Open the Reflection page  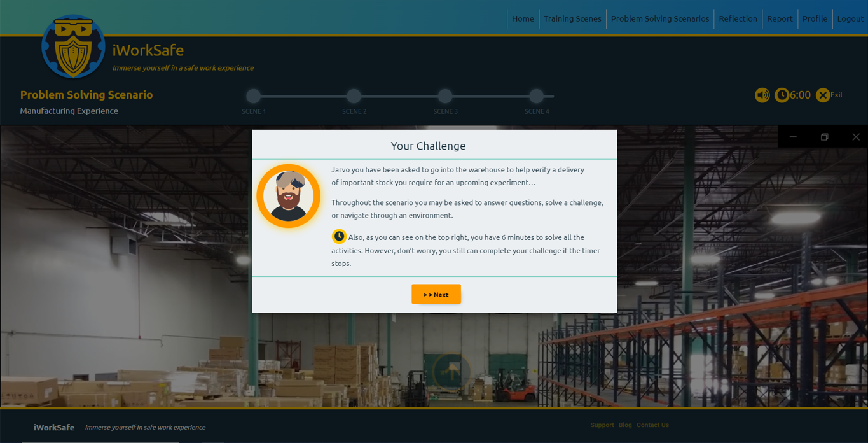[x=738, y=18]
